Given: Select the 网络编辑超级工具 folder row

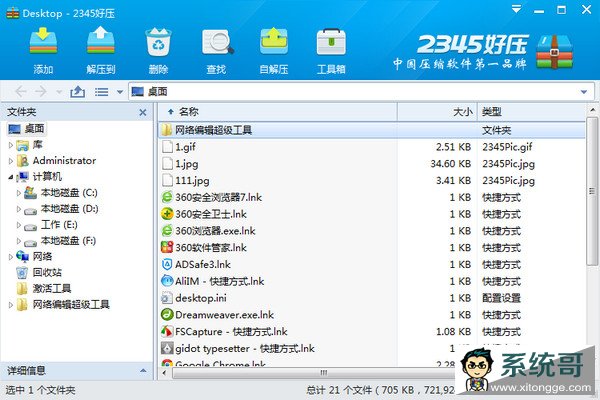Looking at the screenshot, I should coord(371,130).
